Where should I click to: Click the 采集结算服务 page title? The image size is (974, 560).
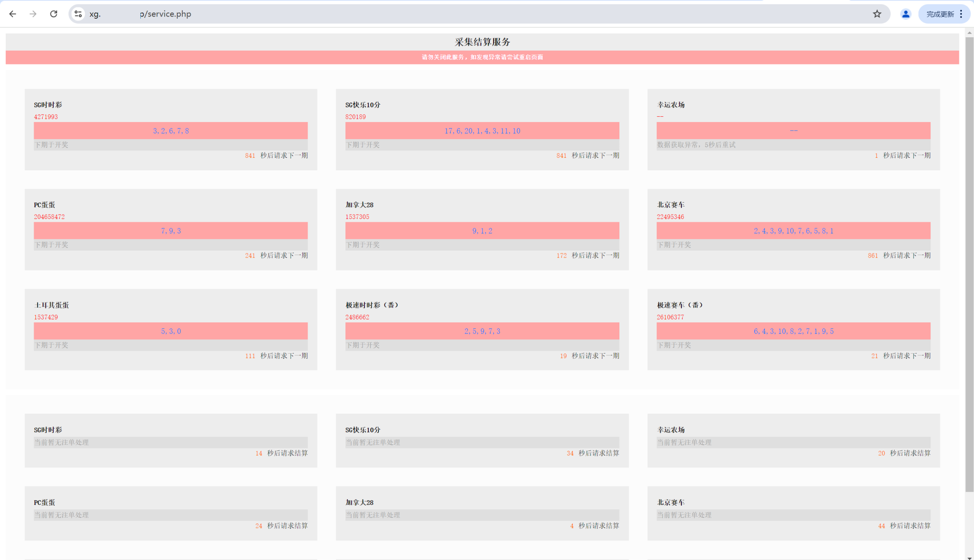[x=482, y=42]
